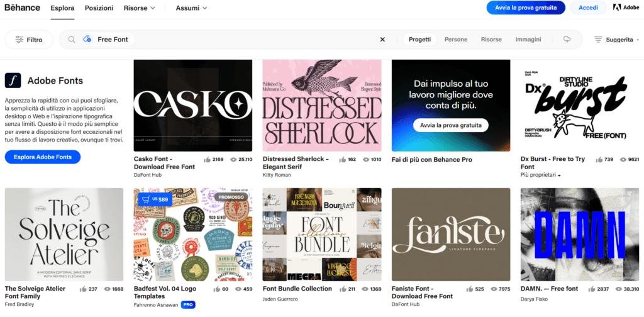Click the sort lines icon beside Suggerita
Image resolution: width=644 pixels, height=317 pixels.
point(599,40)
